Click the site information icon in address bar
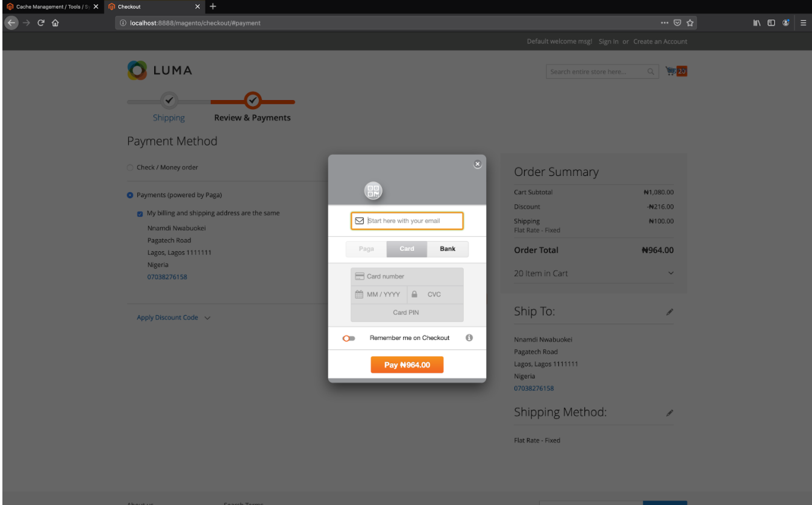 click(x=123, y=23)
